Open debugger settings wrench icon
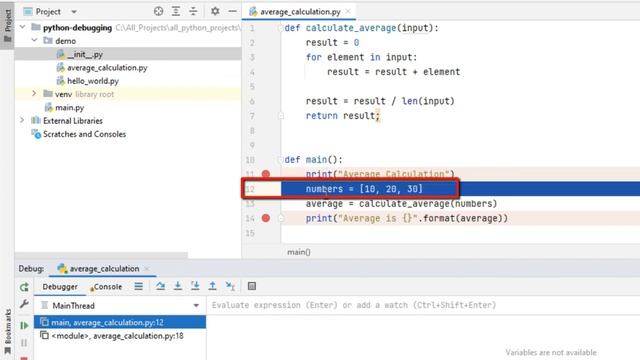The width and height of the screenshot is (640, 360). click(x=24, y=304)
